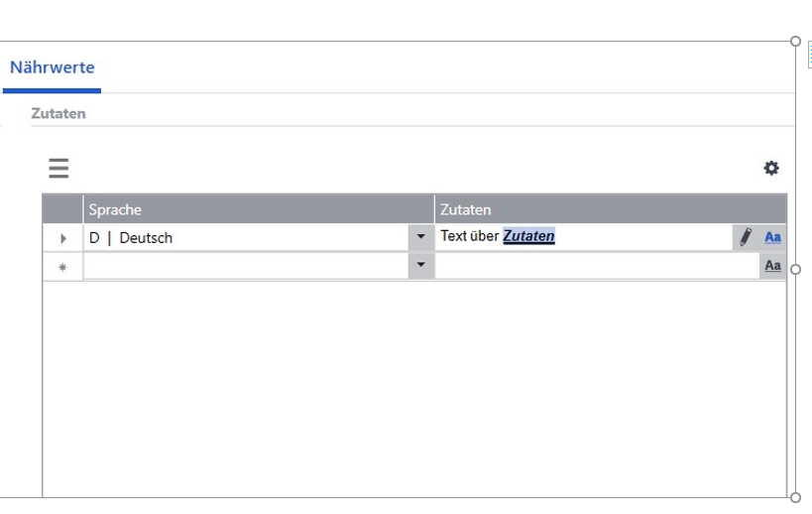
Task: Open the hamburger menu above the grid
Action: pos(59,169)
